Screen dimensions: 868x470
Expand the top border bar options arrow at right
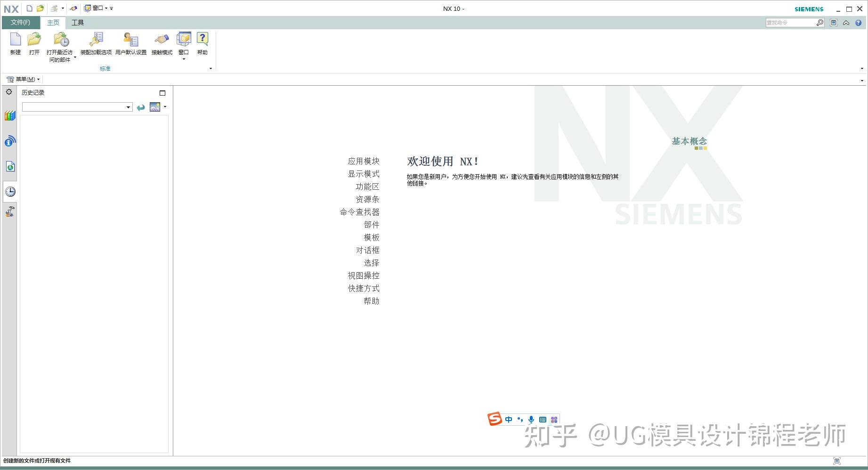tap(862, 81)
